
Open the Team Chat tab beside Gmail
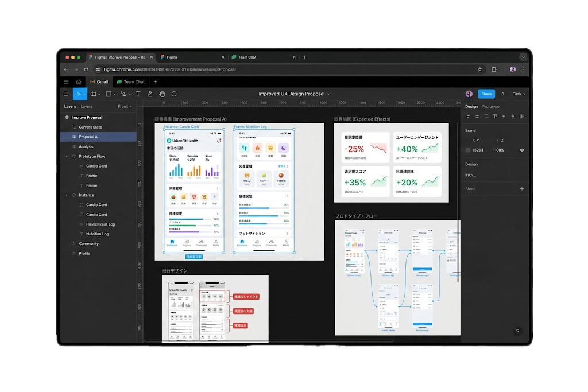[130, 81]
